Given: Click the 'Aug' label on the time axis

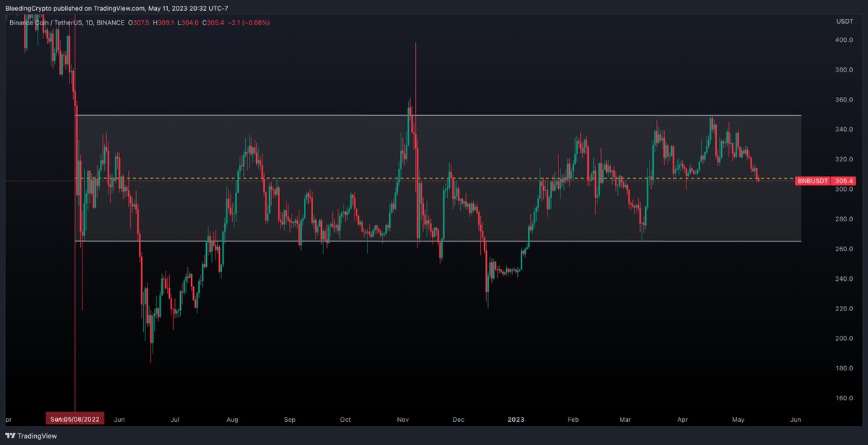Looking at the screenshot, I should coord(232,419).
